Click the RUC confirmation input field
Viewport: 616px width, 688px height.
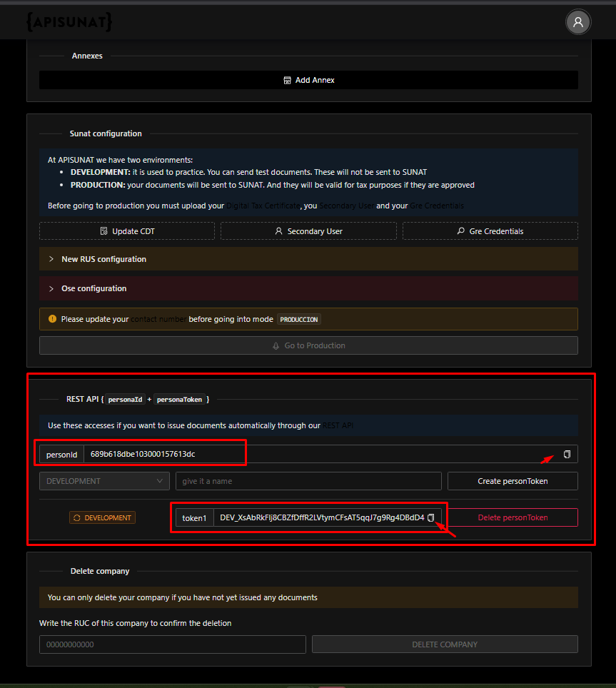[173, 644]
